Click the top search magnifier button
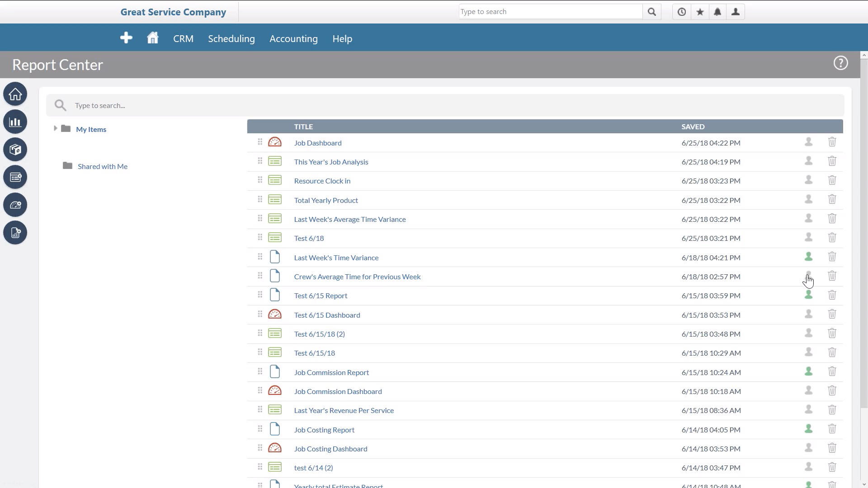 point(651,12)
